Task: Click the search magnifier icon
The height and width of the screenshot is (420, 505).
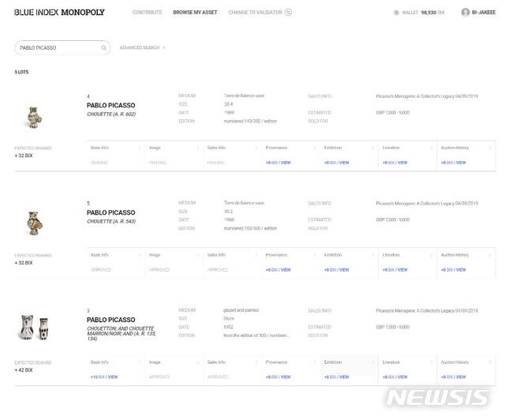Action: [103, 48]
